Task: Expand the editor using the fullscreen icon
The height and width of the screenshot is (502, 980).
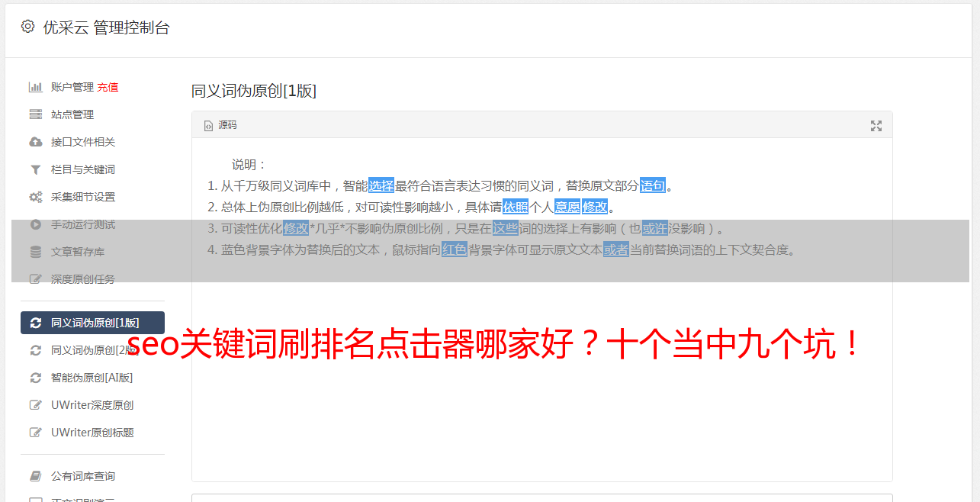Action: point(876,126)
